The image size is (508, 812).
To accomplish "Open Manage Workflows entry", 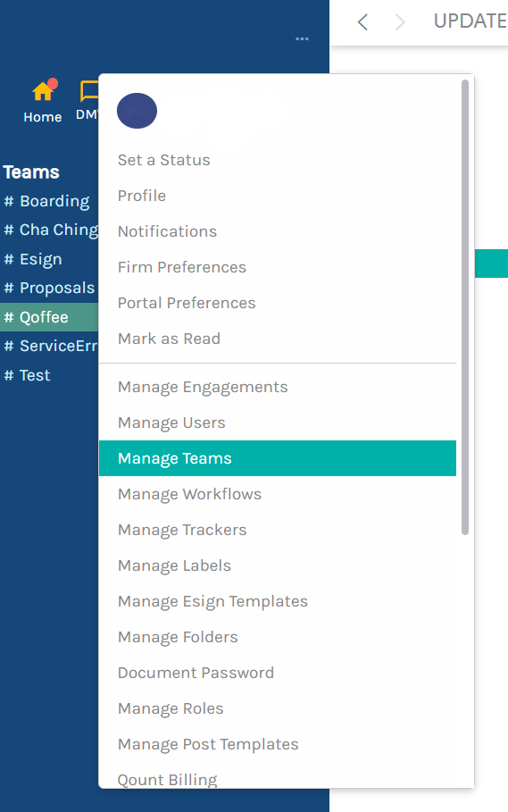I will click(190, 494).
